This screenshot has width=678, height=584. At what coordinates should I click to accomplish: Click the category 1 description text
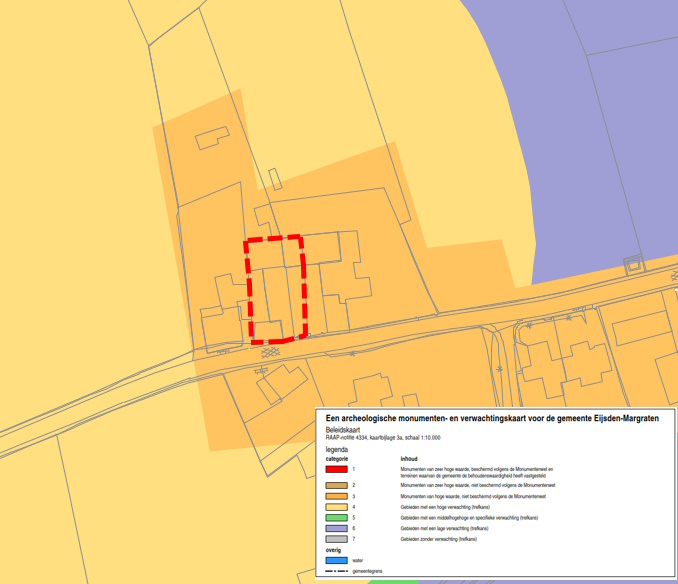477,472
